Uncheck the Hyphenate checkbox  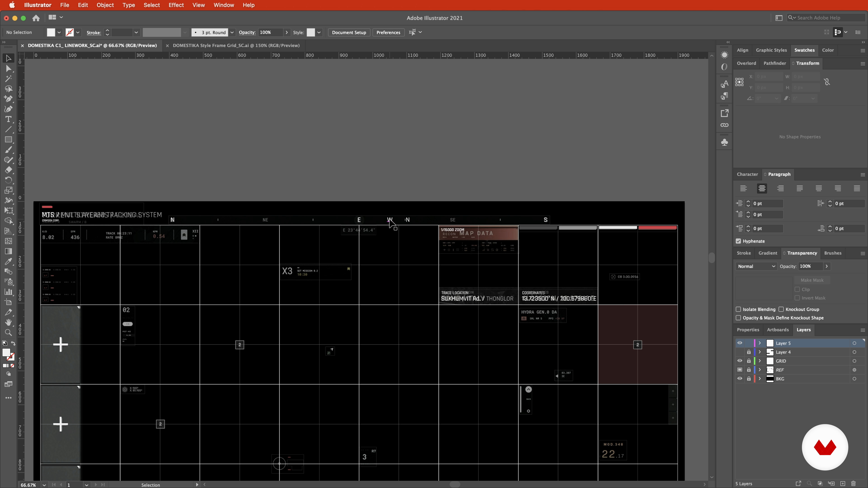coord(738,241)
